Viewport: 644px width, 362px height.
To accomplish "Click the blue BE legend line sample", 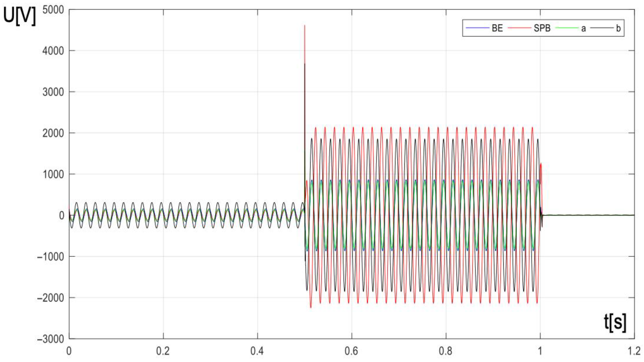I will click(478, 28).
